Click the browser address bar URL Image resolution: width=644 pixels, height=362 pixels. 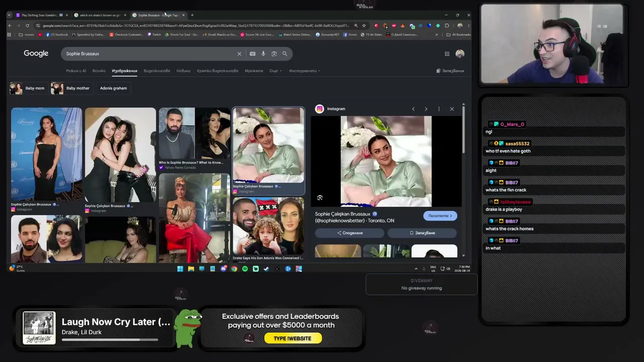[196, 26]
